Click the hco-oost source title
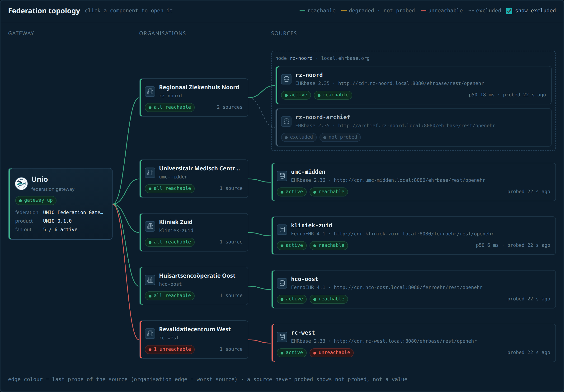 click(x=305, y=279)
